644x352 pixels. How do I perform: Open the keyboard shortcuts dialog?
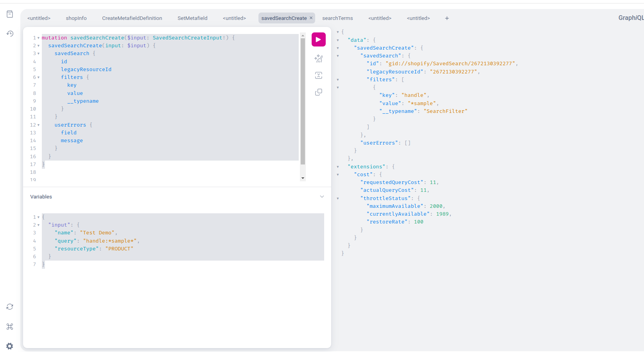tap(10, 327)
